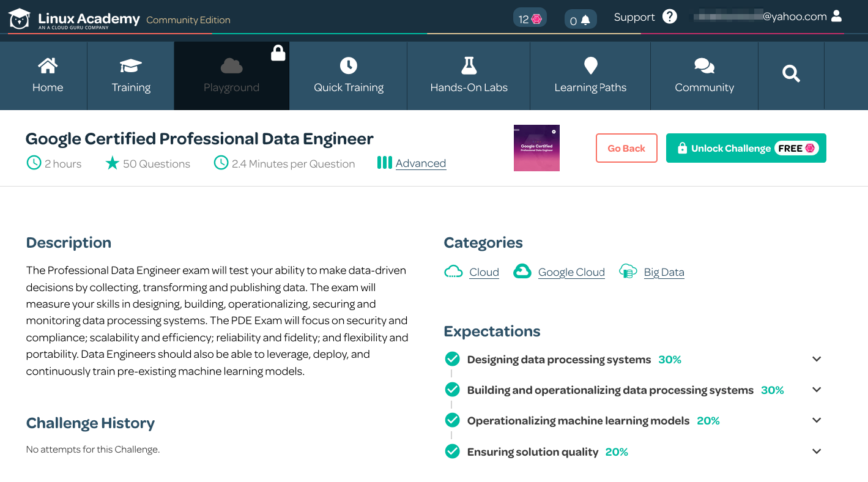This screenshot has height=482, width=868.
Task: Expand Designing data processing systems section
Action: (x=817, y=359)
